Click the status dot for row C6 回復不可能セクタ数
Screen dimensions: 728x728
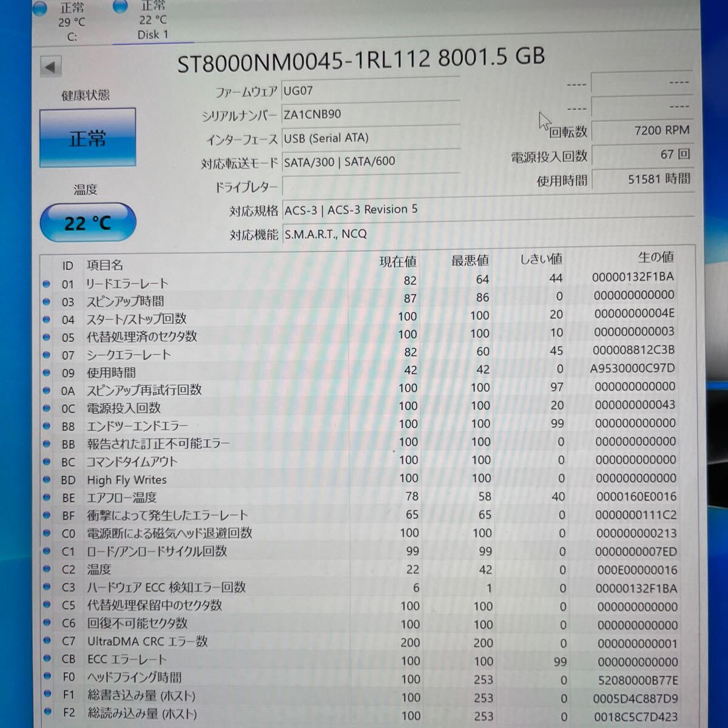click(47, 622)
